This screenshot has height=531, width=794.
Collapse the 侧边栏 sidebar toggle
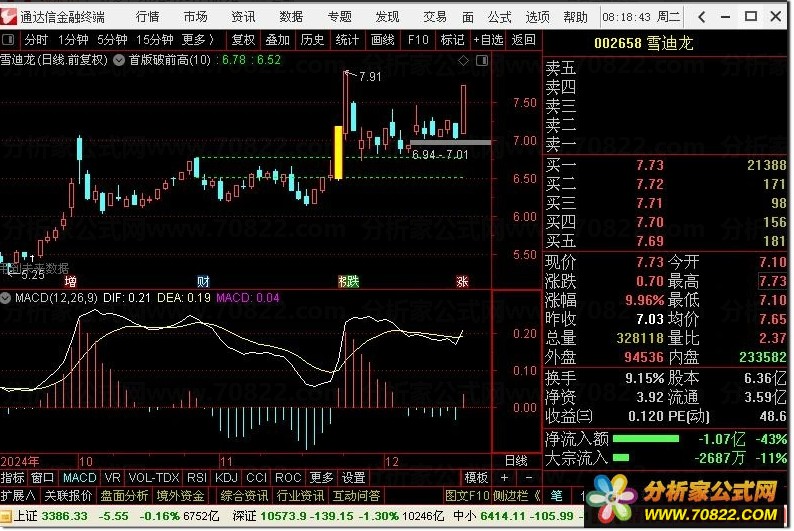[517, 496]
